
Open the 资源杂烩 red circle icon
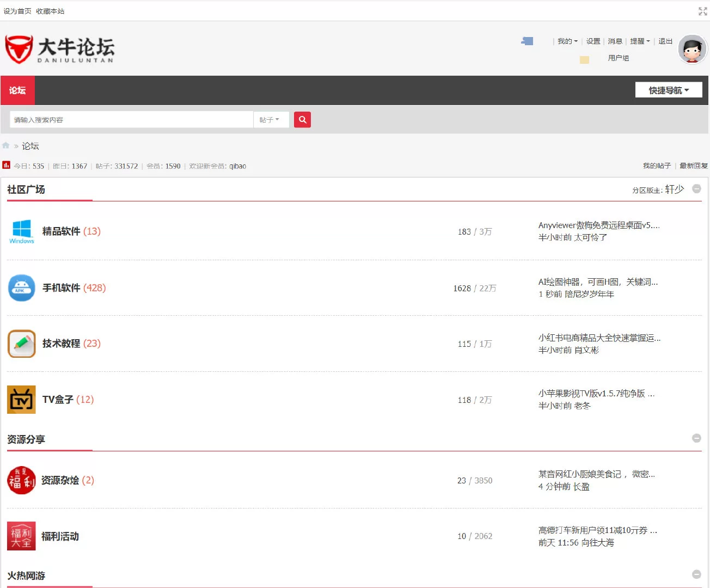coord(21,480)
